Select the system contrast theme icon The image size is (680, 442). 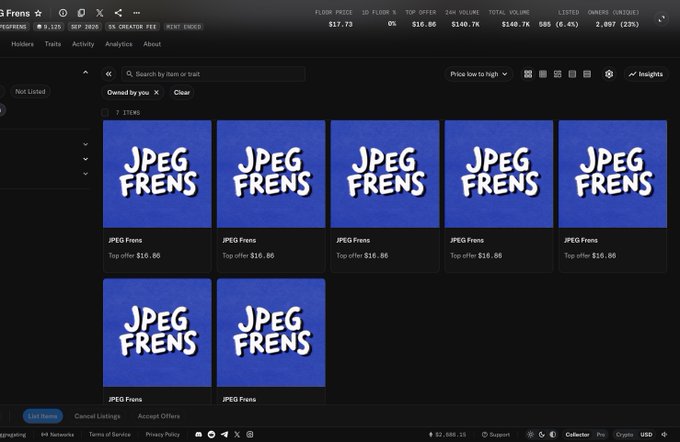pyautogui.click(x=552, y=434)
